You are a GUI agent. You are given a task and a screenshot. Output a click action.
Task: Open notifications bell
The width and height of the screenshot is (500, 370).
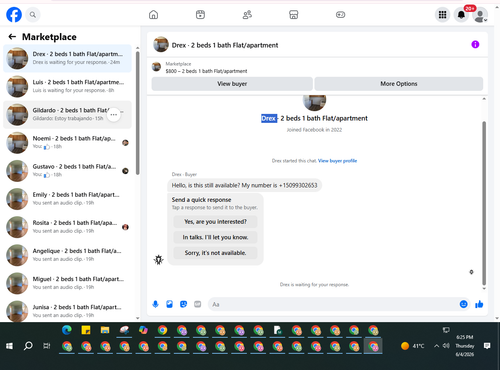click(x=461, y=15)
